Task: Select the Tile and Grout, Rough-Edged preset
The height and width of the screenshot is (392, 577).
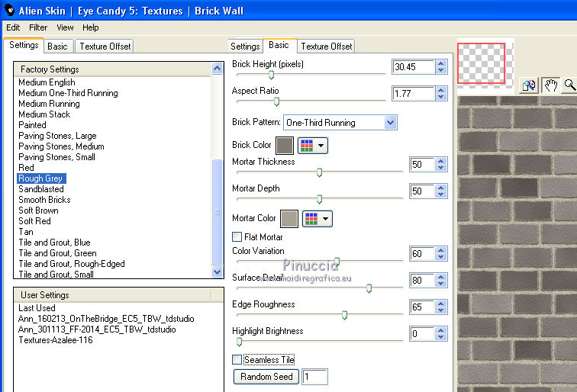Action: point(72,263)
